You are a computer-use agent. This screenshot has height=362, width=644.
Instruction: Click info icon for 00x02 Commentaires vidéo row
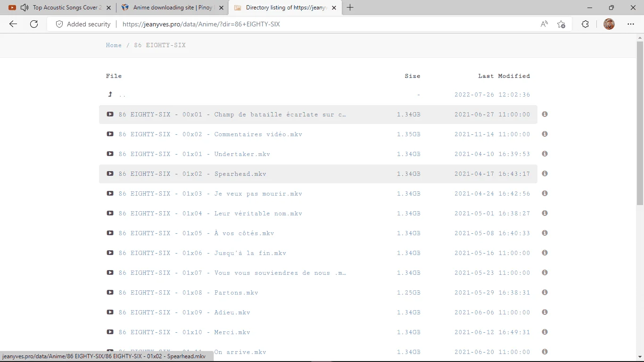coord(545,134)
